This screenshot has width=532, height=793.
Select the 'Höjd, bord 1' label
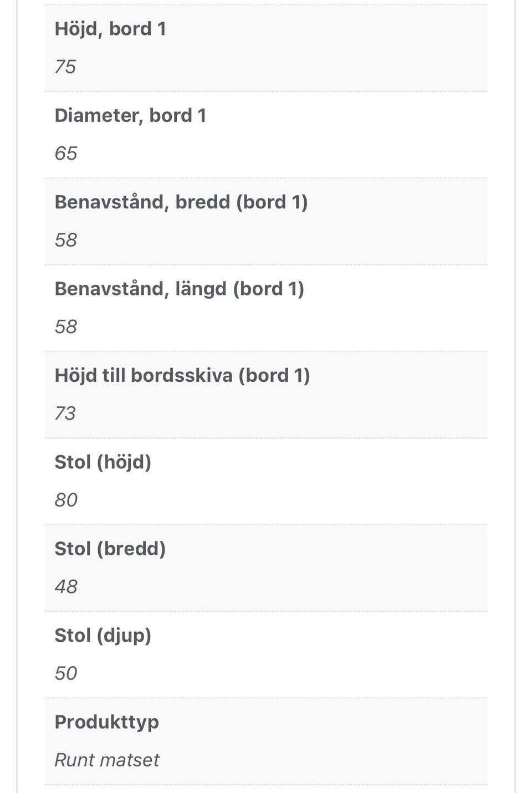pyautogui.click(x=110, y=29)
